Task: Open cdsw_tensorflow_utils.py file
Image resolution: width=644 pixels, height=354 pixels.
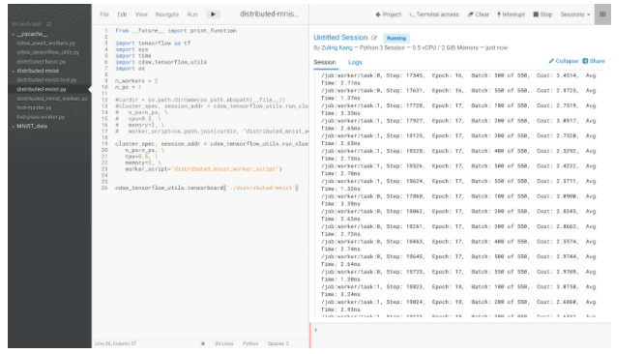Action: coord(48,52)
